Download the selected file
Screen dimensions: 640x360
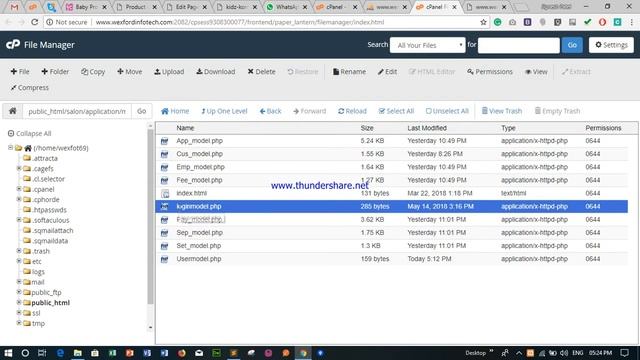point(216,71)
